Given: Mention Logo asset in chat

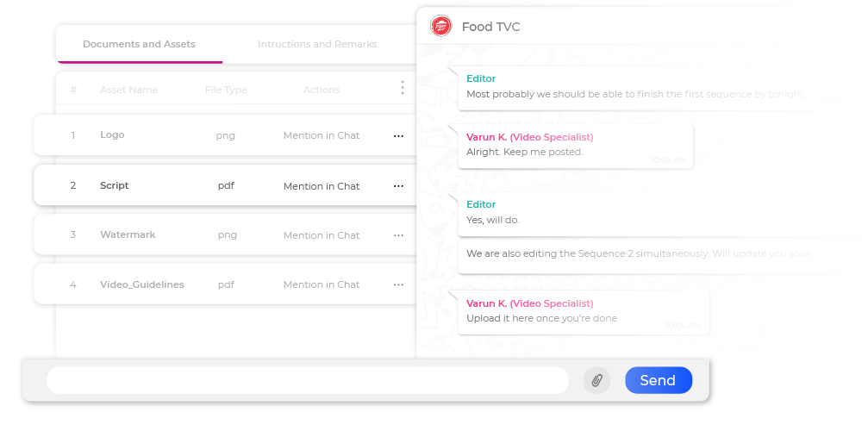Looking at the screenshot, I should [x=322, y=135].
